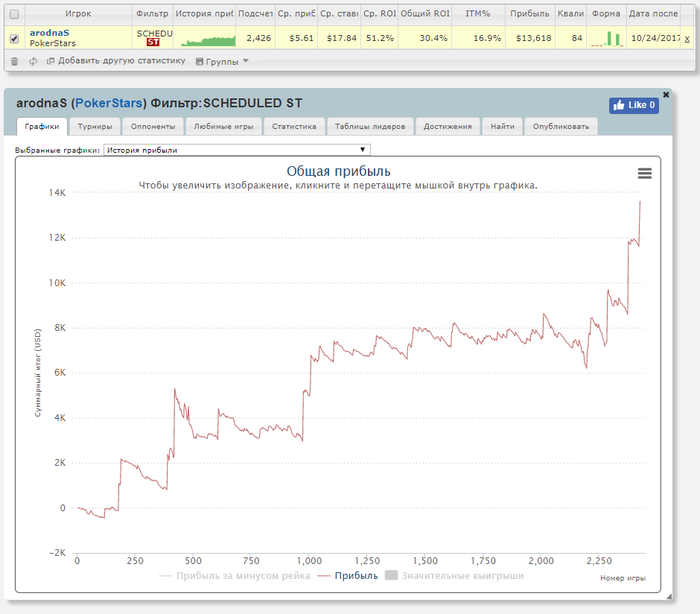This screenshot has width=700, height=614.
Task: Open the Группы dropdown
Action: click(222, 62)
